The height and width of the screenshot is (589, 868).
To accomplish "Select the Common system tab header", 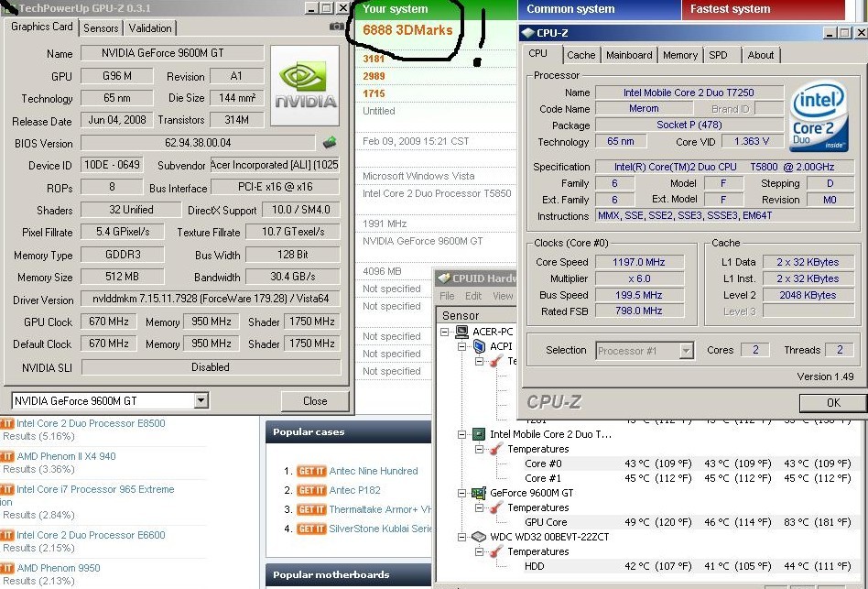I will [x=599, y=9].
